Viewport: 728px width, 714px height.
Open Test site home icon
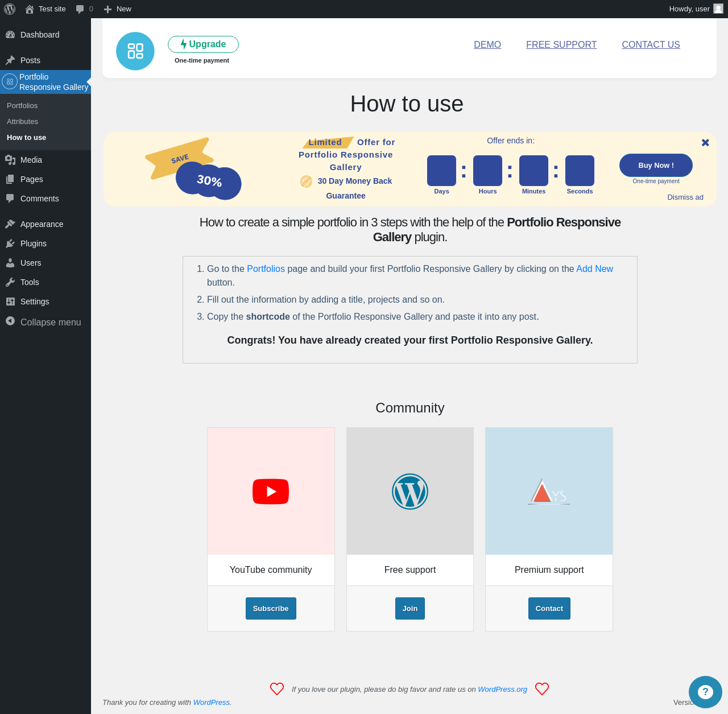(x=30, y=9)
